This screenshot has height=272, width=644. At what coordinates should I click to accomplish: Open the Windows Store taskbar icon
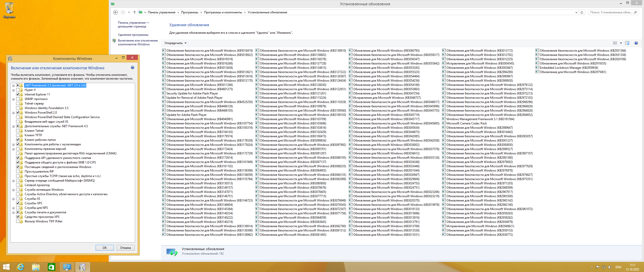pyautogui.click(x=51, y=267)
